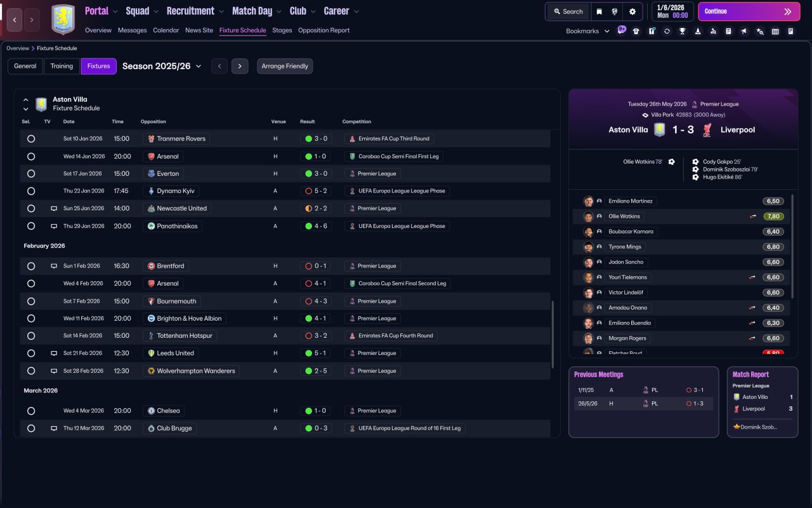Select the Leeds United fixture radio button
Image resolution: width=812 pixels, height=508 pixels.
31,353
